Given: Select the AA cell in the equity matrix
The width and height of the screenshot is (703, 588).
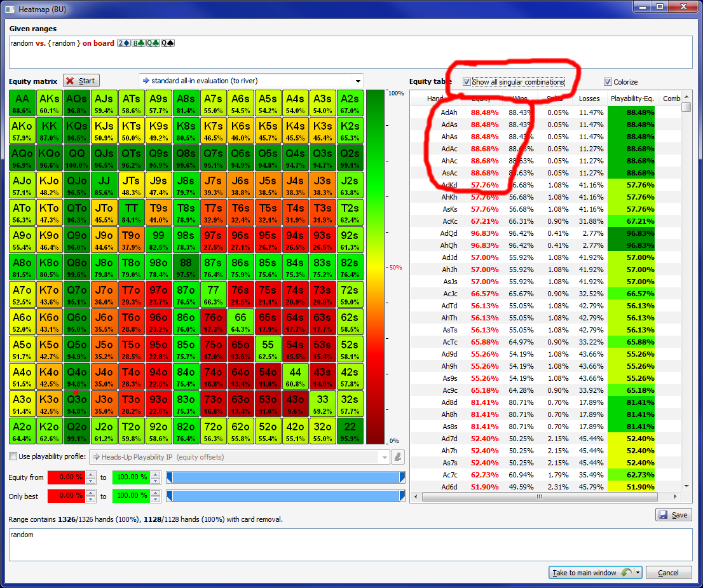Looking at the screenshot, I should coord(22,104).
